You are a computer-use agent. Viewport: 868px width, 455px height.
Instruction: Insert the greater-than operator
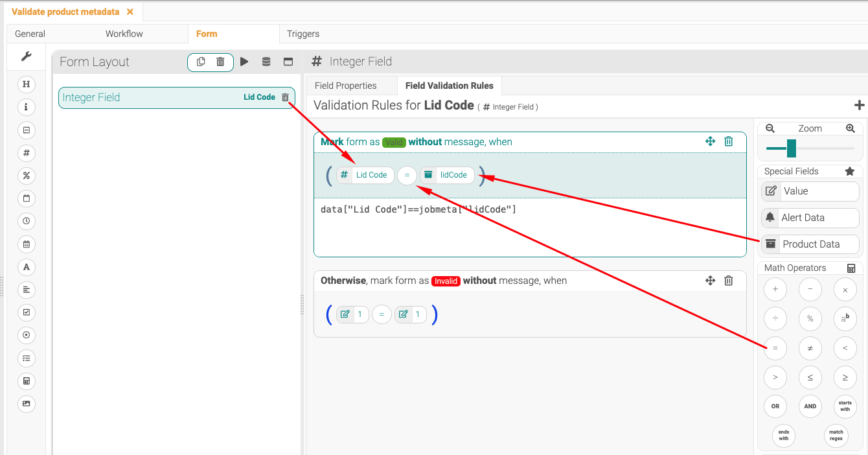click(x=775, y=377)
